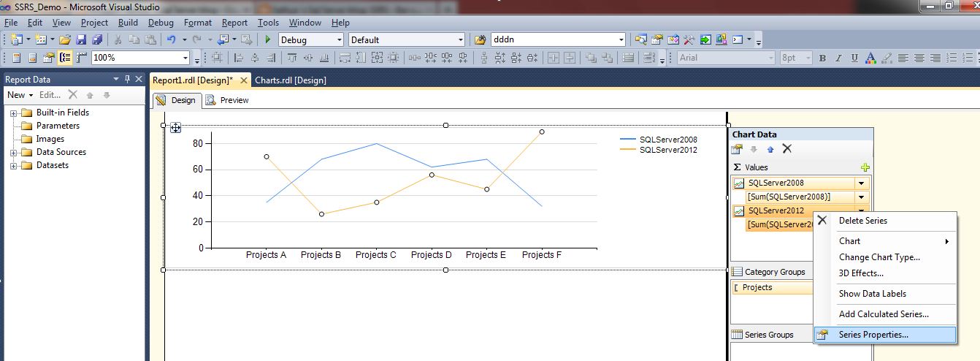
Task: Open the Properties Window toolbar icon
Action: click(x=656, y=39)
